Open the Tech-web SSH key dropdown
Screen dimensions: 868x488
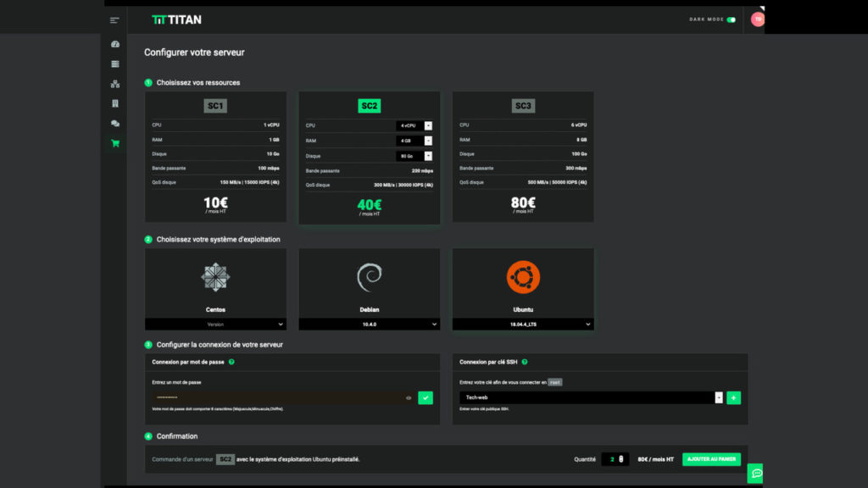click(719, 397)
